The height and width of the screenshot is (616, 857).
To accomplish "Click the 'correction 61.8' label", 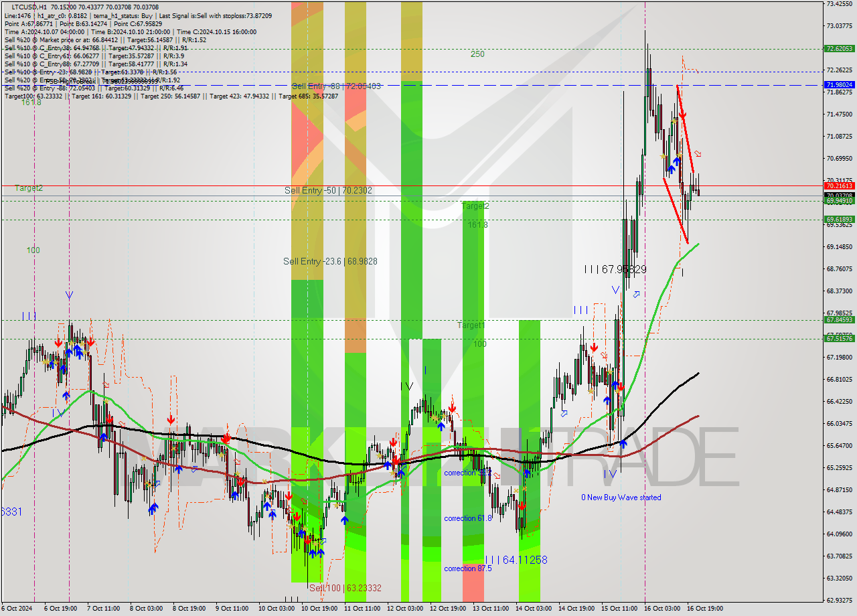I will [x=468, y=518].
